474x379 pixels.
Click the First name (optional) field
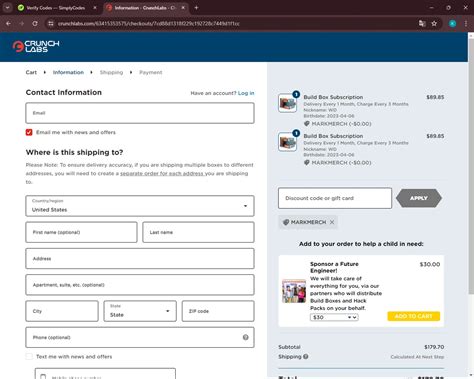coord(81,232)
